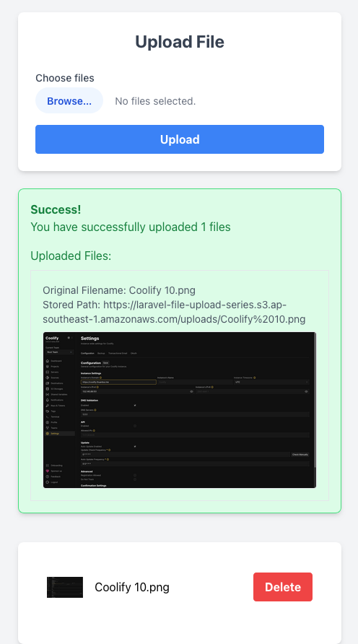This screenshot has height=644, width=358.
Task: Switch to the OAuth settings tab
Action: (x=134, y=353)
